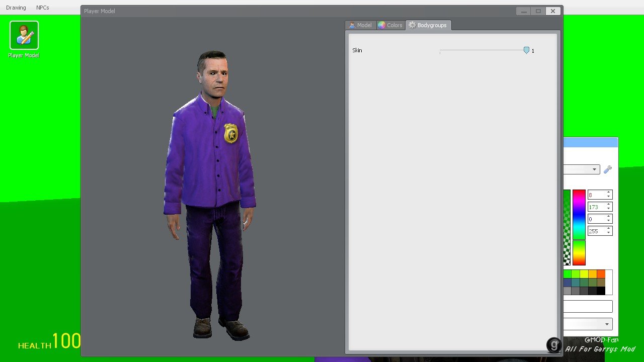
Task: Click the green-to-red gradient color preview
Action: [x=579, y=253]
